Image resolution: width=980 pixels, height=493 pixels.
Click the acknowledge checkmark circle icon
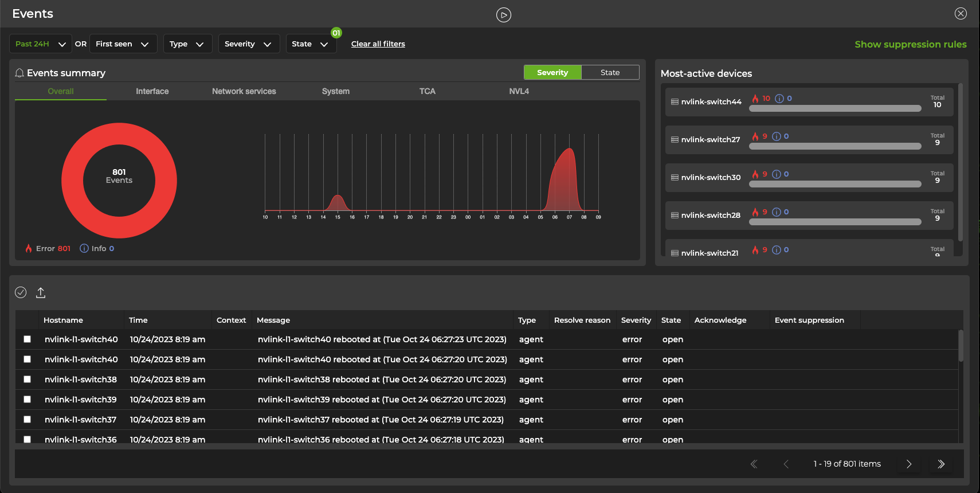(21, 292)
